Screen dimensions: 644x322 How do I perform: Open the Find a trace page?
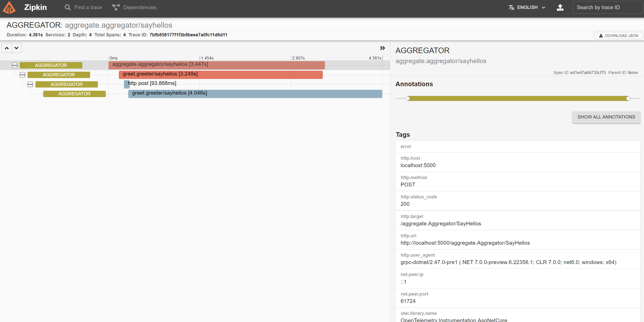(x=88, y=7)
